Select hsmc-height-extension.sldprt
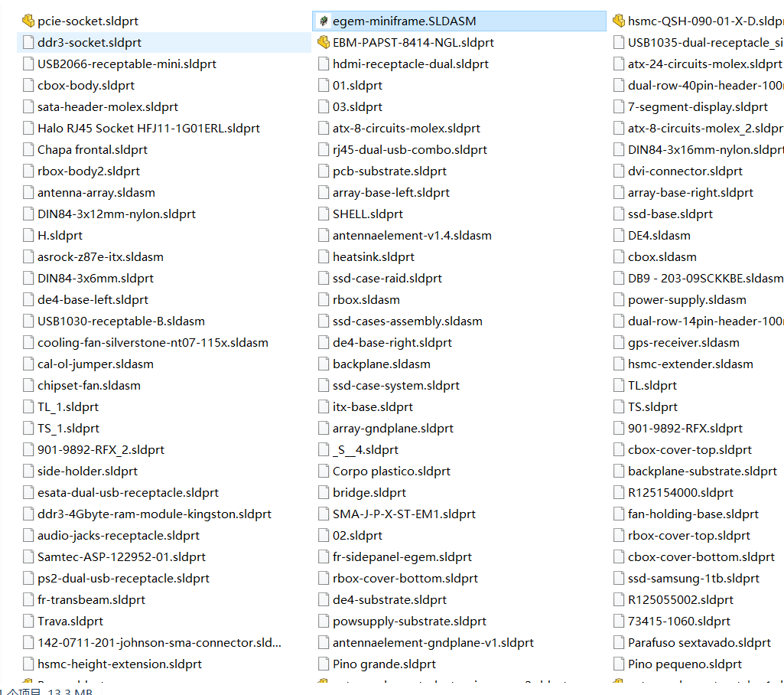This screenshot has height=695, width=784. pos(119,664)
